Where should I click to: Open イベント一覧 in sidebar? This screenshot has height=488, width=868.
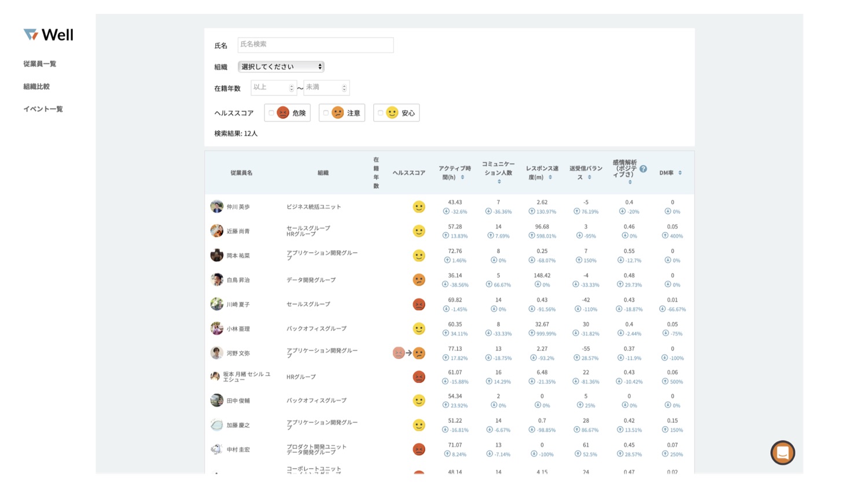(43, 109)
